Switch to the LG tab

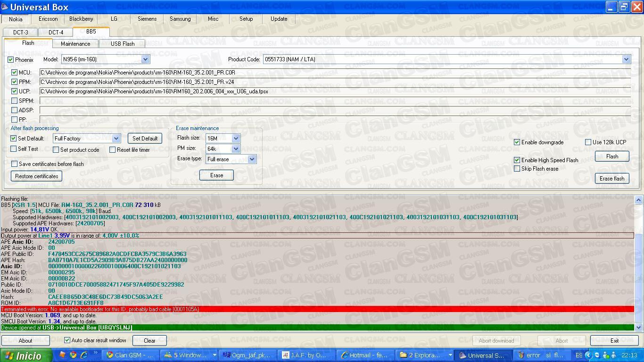click(x=114, y=19)
